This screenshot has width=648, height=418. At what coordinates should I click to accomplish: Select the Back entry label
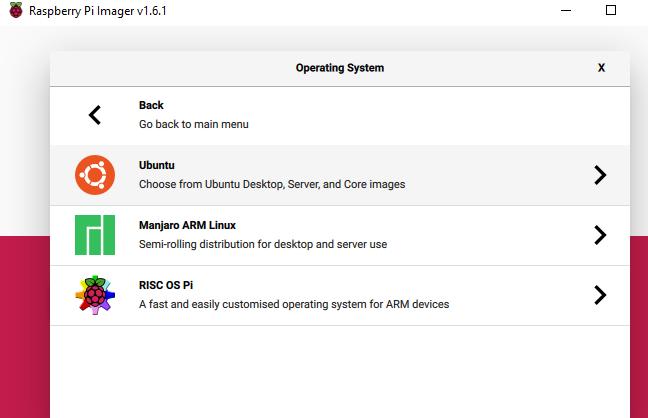(x=151, y=105)
